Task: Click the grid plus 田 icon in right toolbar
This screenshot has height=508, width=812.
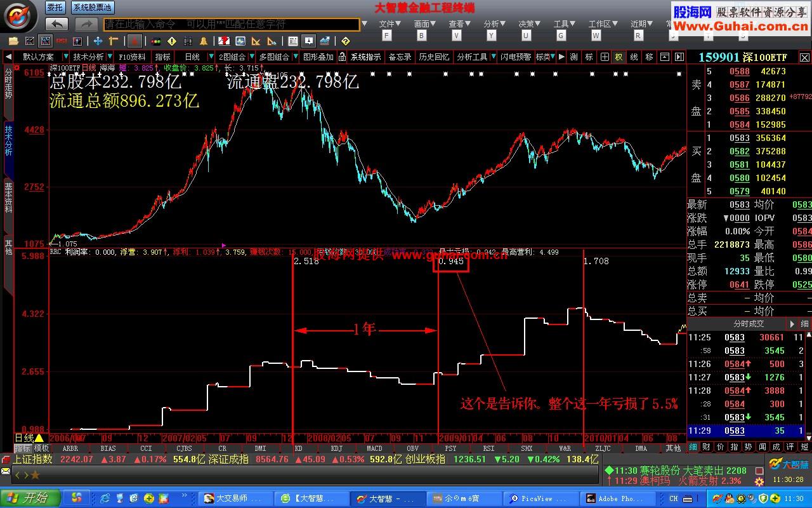Action: coord(605,57)
